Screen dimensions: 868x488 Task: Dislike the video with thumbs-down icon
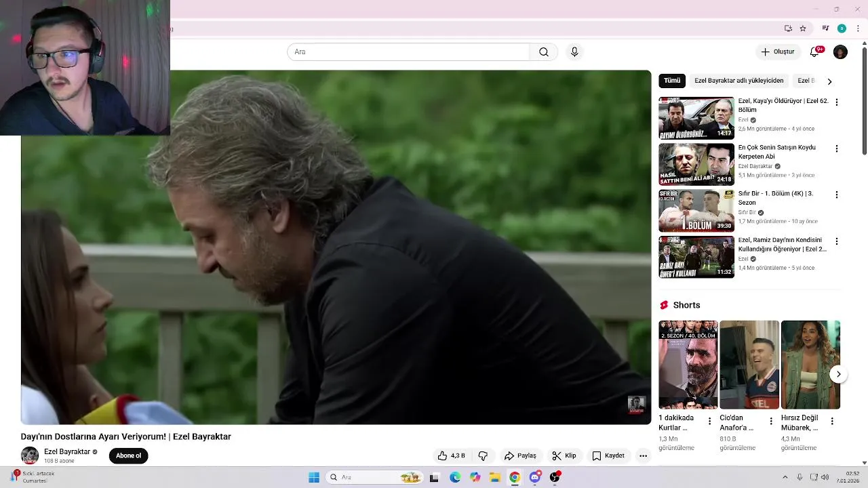[483, 456]
